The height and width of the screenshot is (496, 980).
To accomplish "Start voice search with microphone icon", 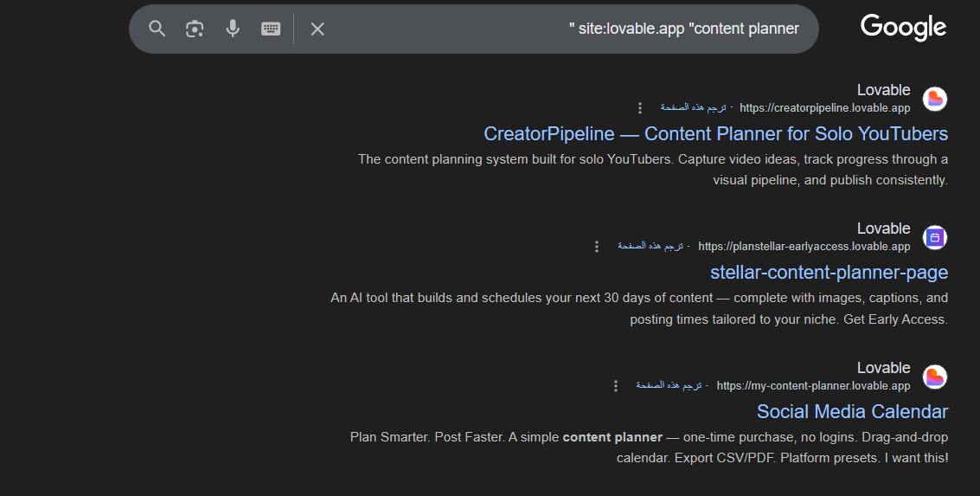I will [x=233, y=29].
